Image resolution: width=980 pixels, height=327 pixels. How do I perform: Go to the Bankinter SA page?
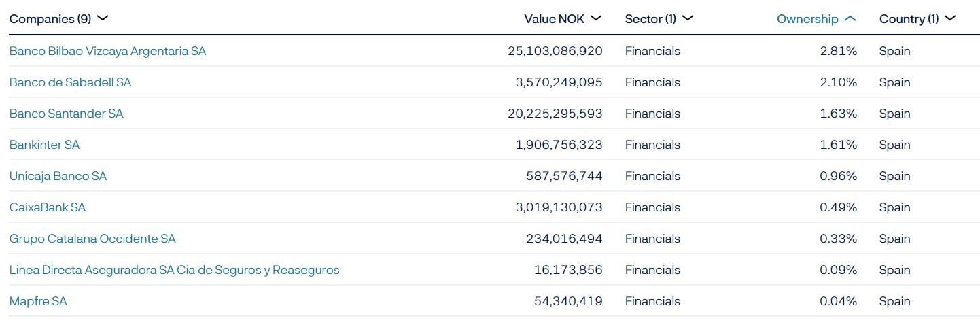pos(44,145)
